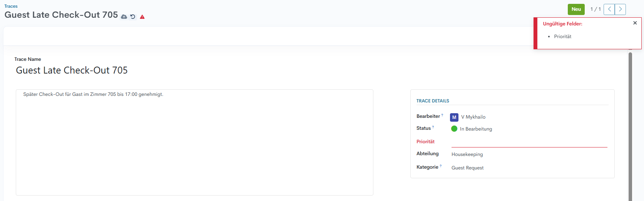The width and height of the screenshot is (644, 201).
Task: Navigate to the Traces breadcrumb
Action: (11, 6)
